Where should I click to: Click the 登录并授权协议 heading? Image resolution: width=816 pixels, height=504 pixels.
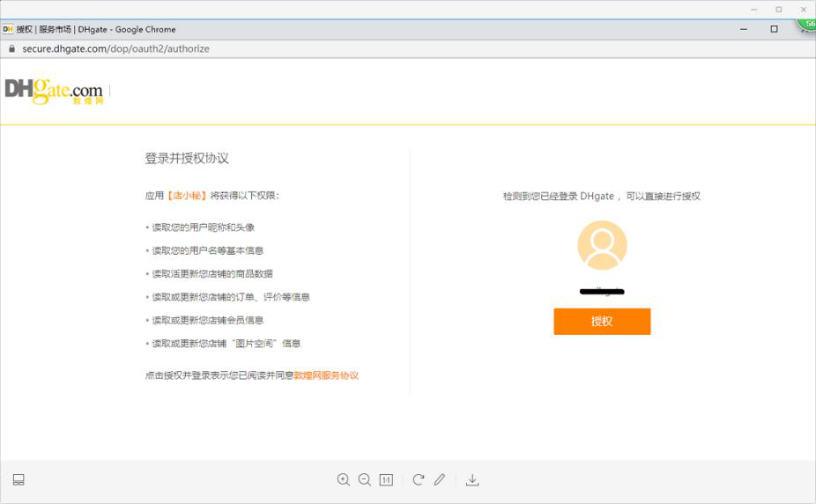pos(187,158)
